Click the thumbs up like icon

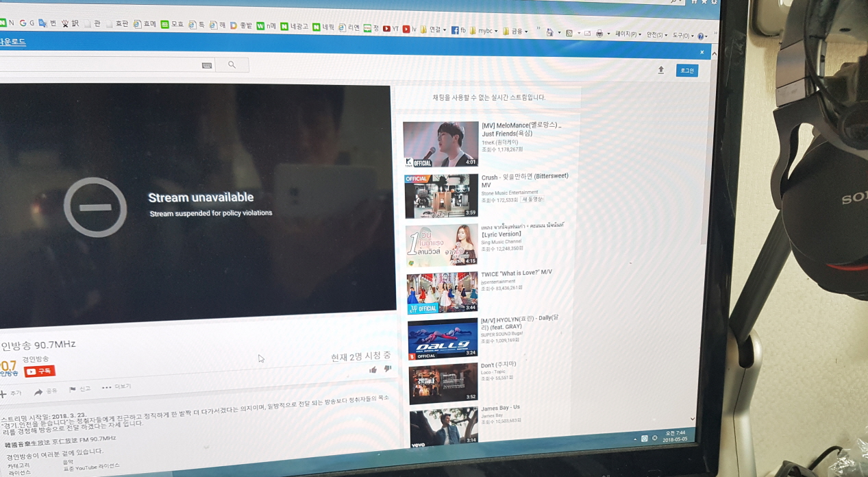click(x=373, y=370)
